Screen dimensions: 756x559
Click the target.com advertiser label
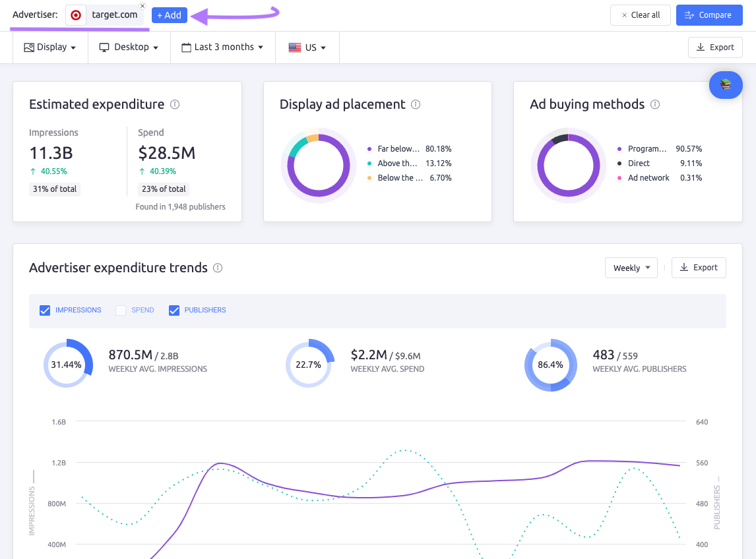point(115,15)
